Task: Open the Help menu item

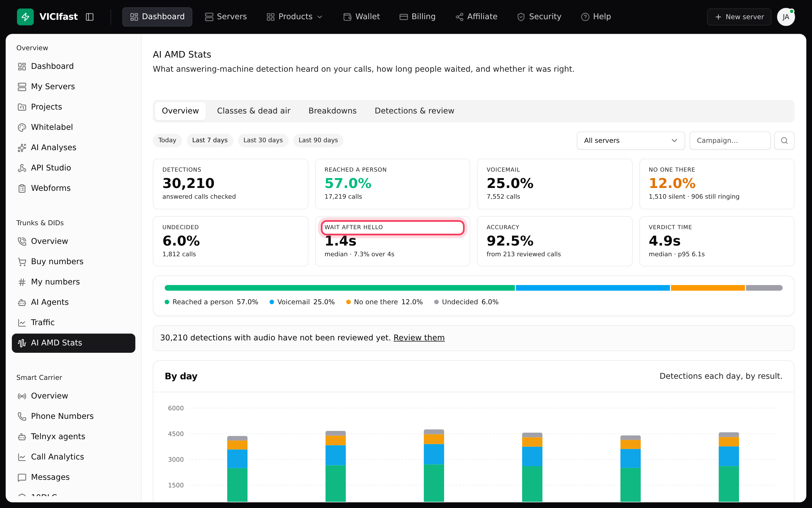Action: (596, 17)
